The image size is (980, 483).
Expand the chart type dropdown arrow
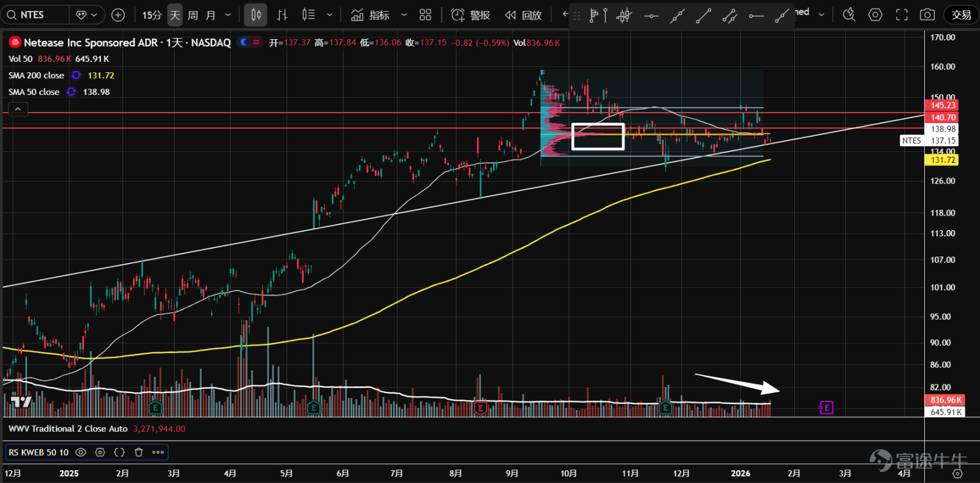tap(330, 15)
